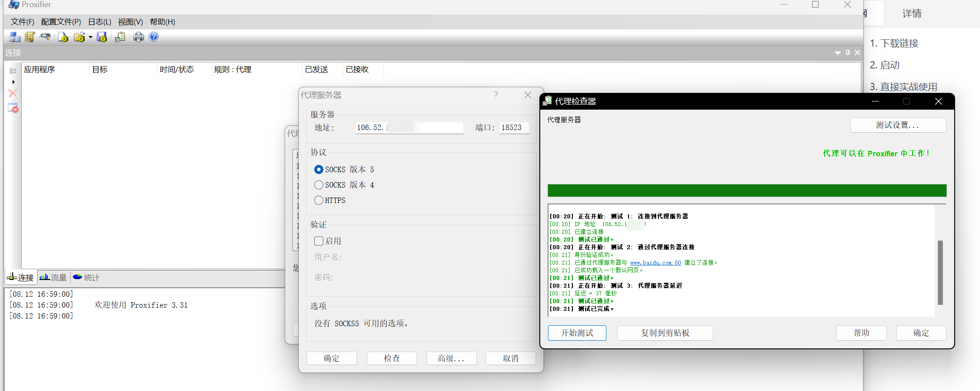Click the 复制到剪贴板 button
The height and width of the screenshot is (391, 980).
[x=665, y=333]
